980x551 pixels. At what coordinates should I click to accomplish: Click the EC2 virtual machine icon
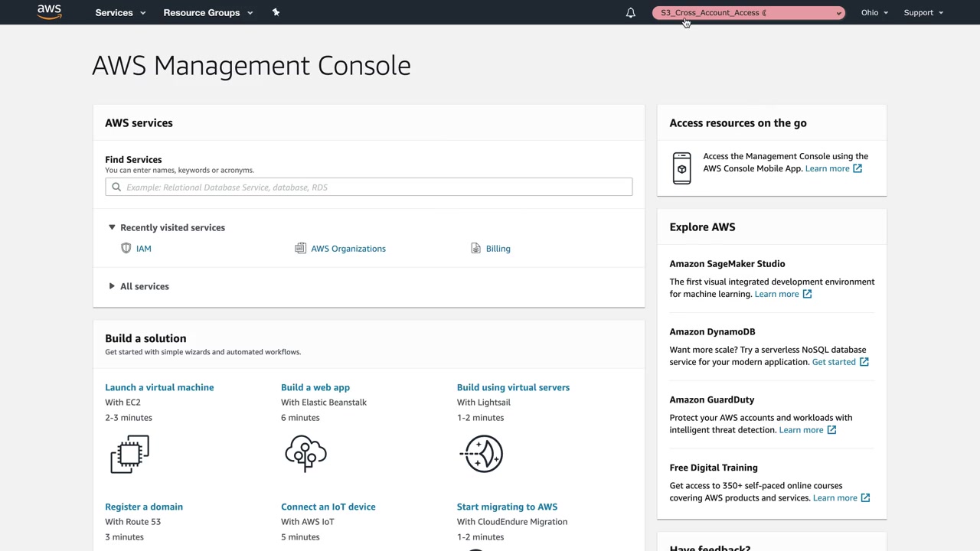coord(129,455)
